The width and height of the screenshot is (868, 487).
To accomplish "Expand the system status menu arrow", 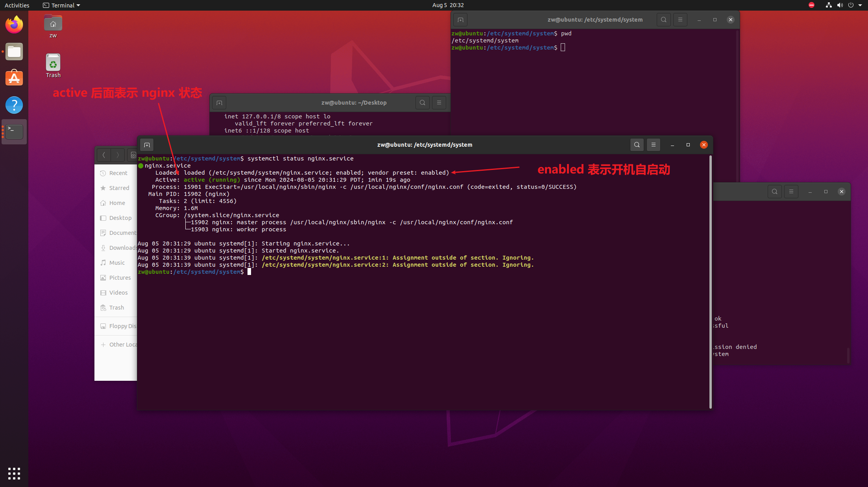I will click(x=860, y=6).
